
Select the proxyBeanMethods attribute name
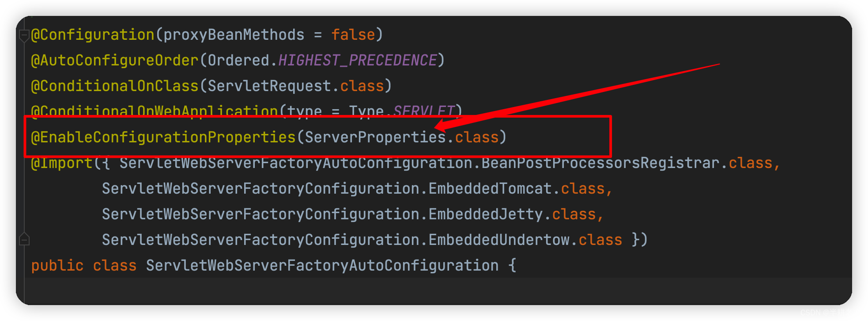click(x=234, y=34)
